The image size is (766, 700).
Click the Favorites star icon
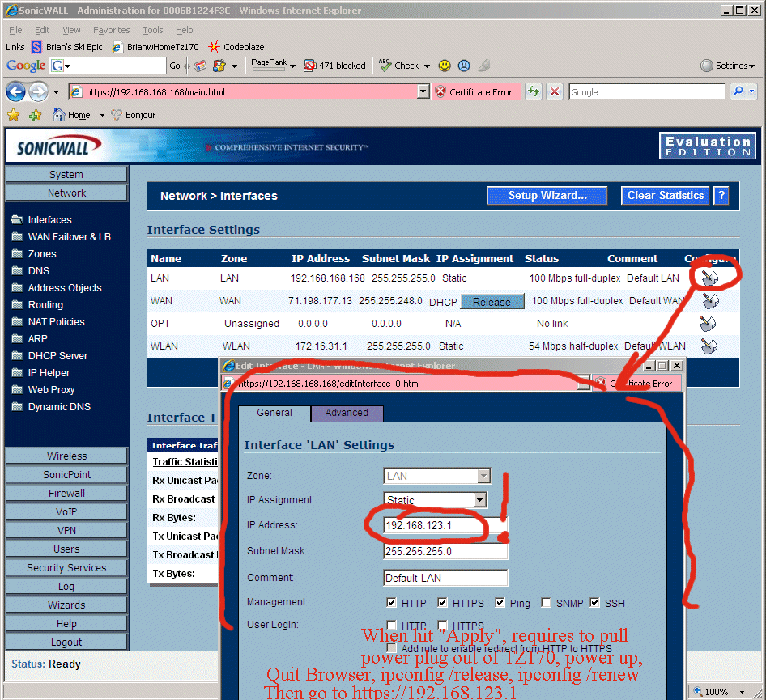click(x=13, y=115)
